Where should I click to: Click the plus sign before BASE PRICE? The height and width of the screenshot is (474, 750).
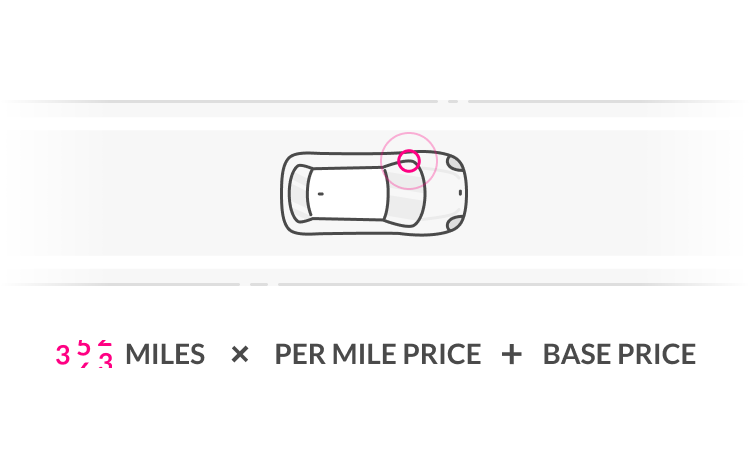[511, 354]
